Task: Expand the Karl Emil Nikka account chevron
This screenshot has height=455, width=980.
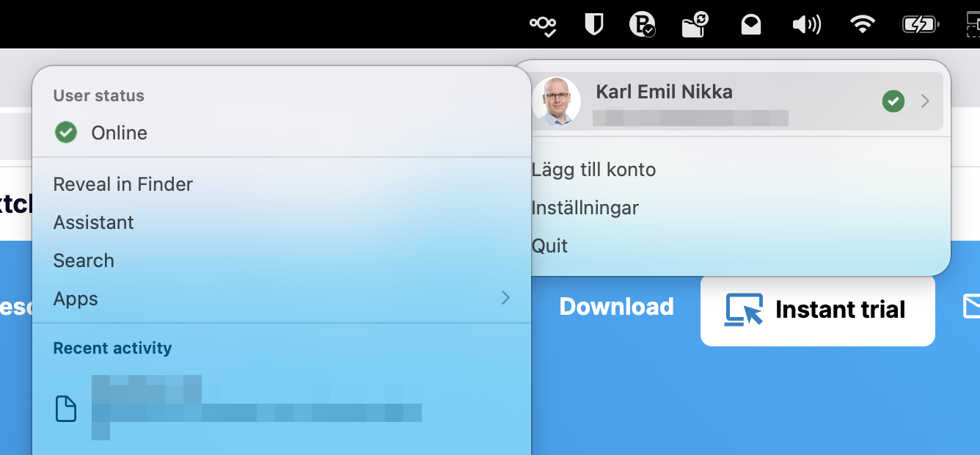Action: coord(925,101)
